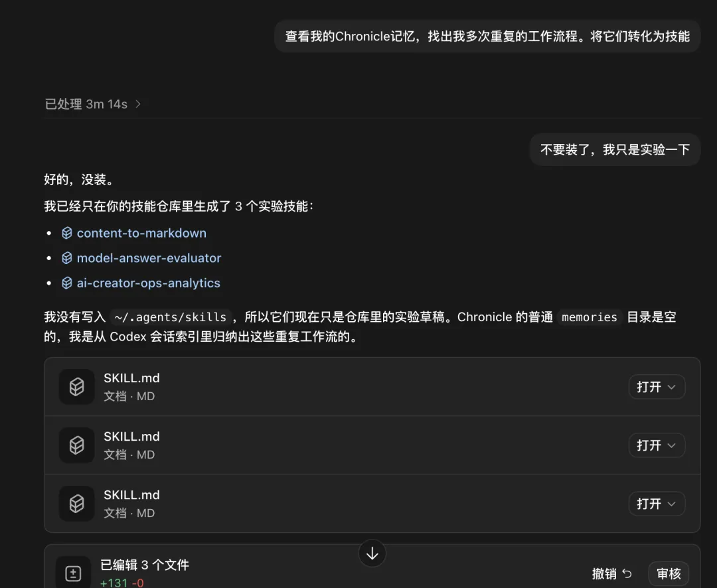Expand the 已处理 3m 14s details chevron
The image size is (717, 588).
(138, 104)
